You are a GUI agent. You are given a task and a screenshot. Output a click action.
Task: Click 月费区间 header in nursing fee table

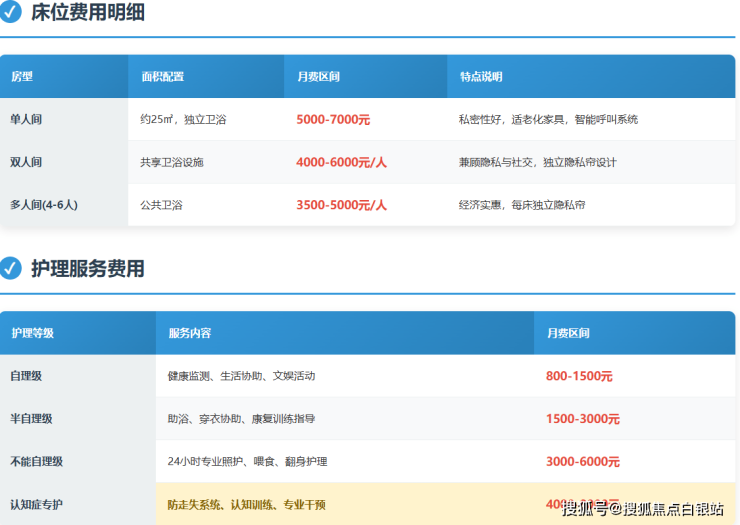click(x=567, y=333)
